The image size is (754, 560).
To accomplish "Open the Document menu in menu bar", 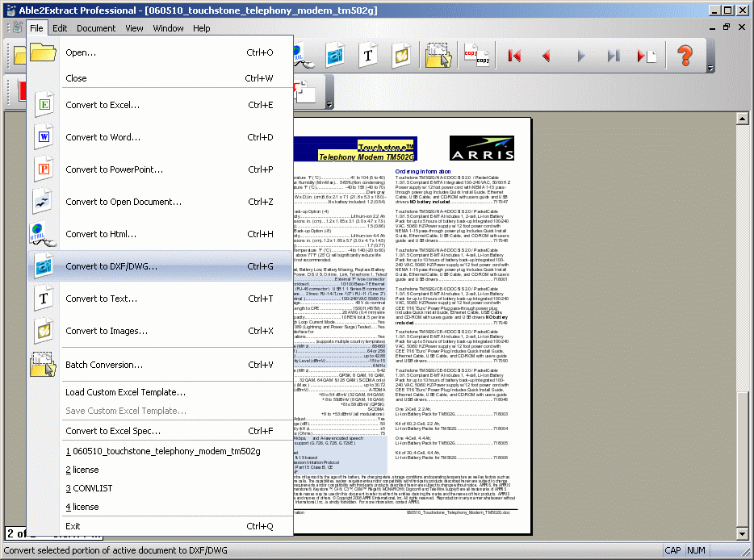I will (96, 28).
